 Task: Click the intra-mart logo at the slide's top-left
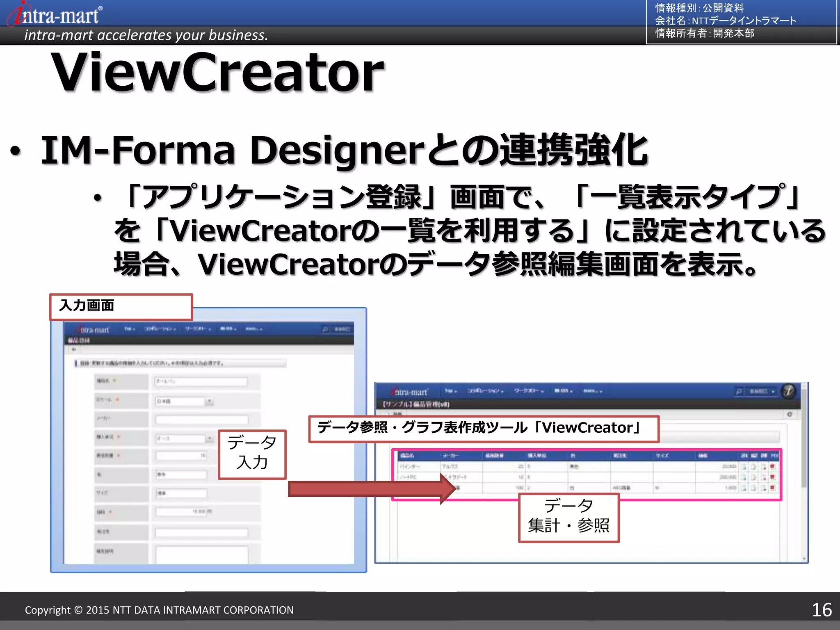tap(54, 15)
